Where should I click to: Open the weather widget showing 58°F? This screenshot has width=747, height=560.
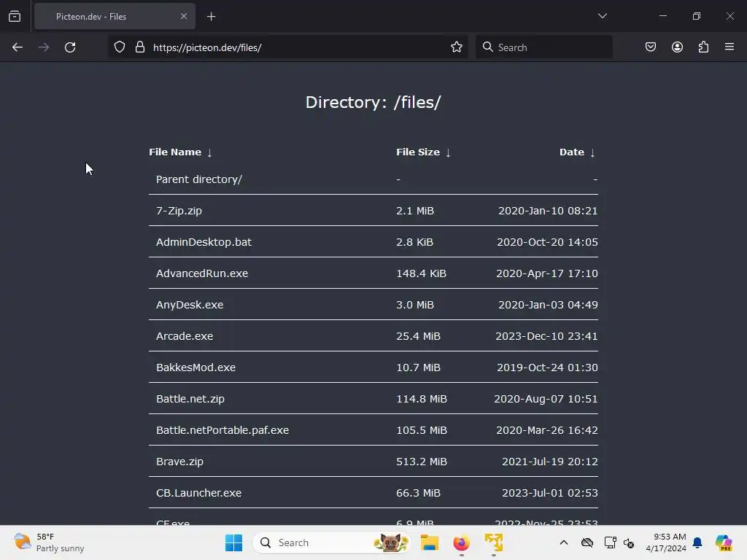tap(49, 542)
